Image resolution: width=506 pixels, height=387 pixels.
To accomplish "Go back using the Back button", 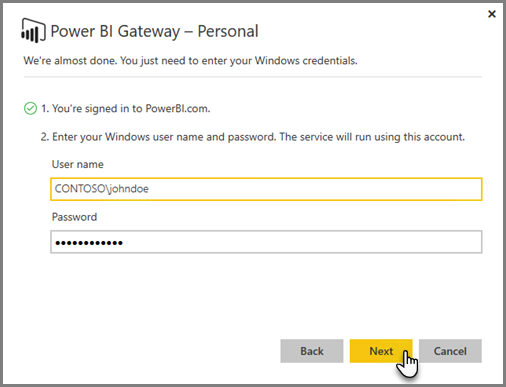I will click(312, 351).
